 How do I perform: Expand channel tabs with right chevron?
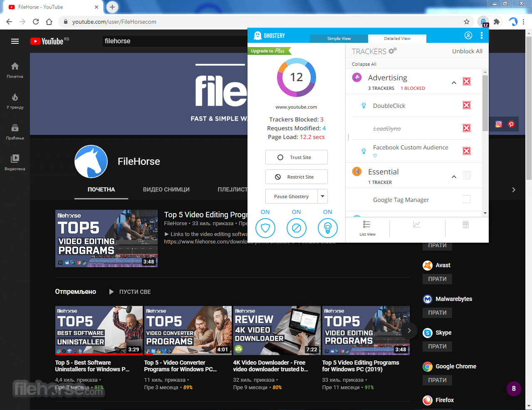(514, 190)
